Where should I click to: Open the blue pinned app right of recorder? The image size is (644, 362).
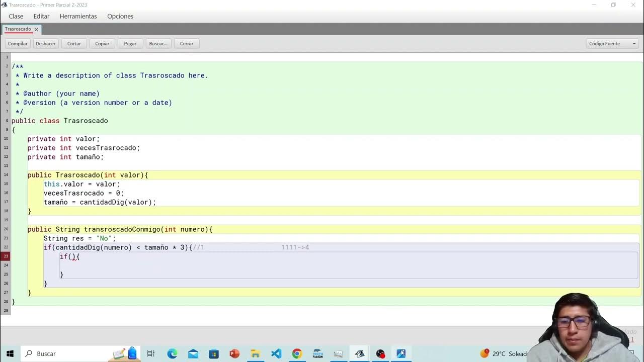(x=401, y=353)
